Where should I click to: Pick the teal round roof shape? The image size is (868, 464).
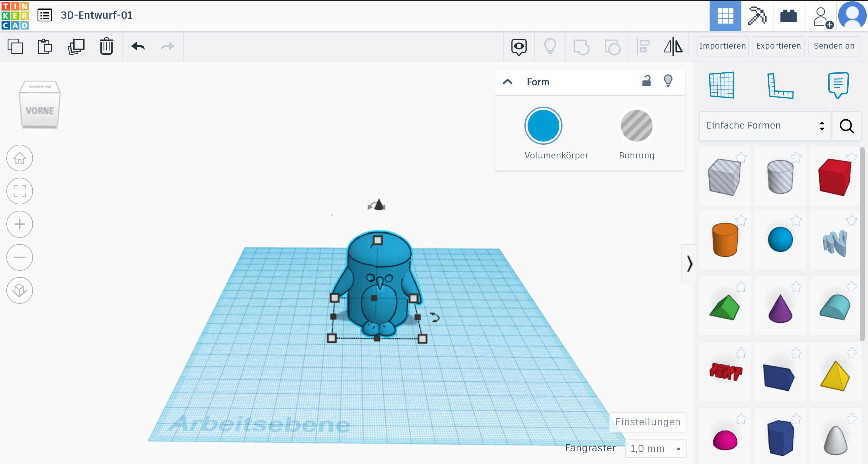click(835, 307)
